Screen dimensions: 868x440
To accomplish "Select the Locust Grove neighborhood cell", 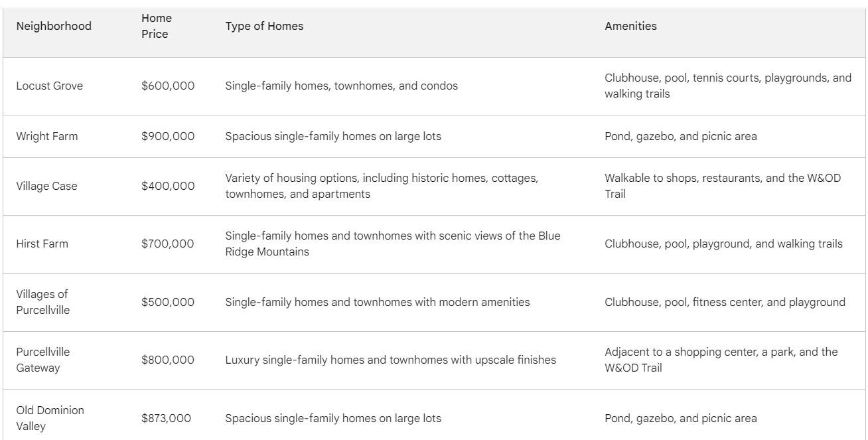I will tap(50, 86).
